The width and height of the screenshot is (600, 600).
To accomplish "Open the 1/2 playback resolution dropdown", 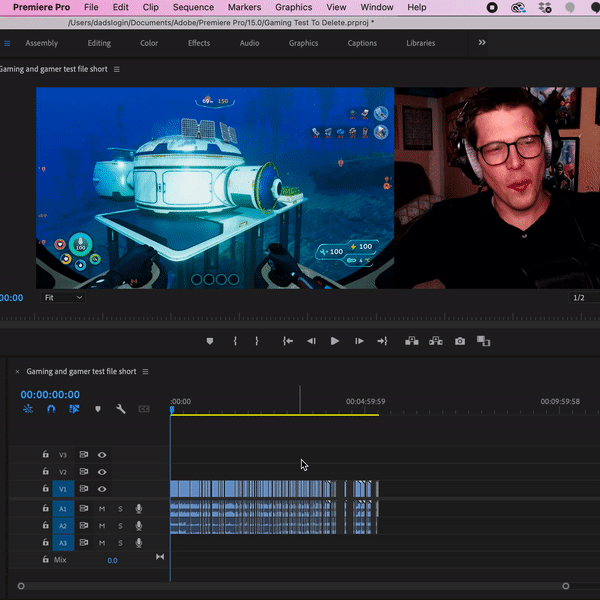I will click(579, 298).
